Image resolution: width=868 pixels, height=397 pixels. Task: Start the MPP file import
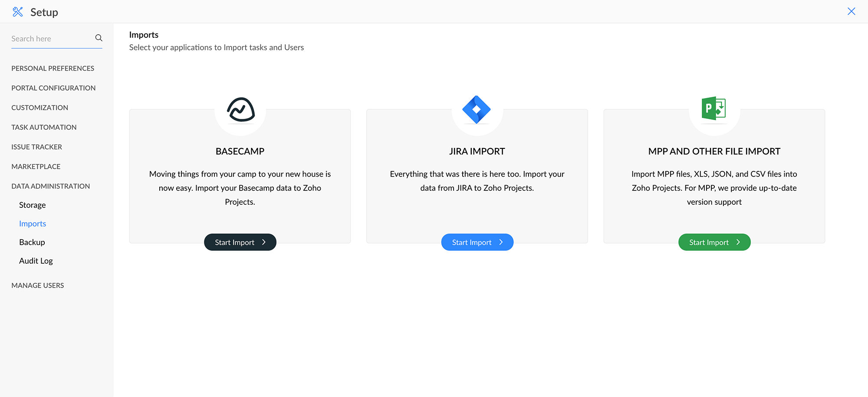[714, 242]
